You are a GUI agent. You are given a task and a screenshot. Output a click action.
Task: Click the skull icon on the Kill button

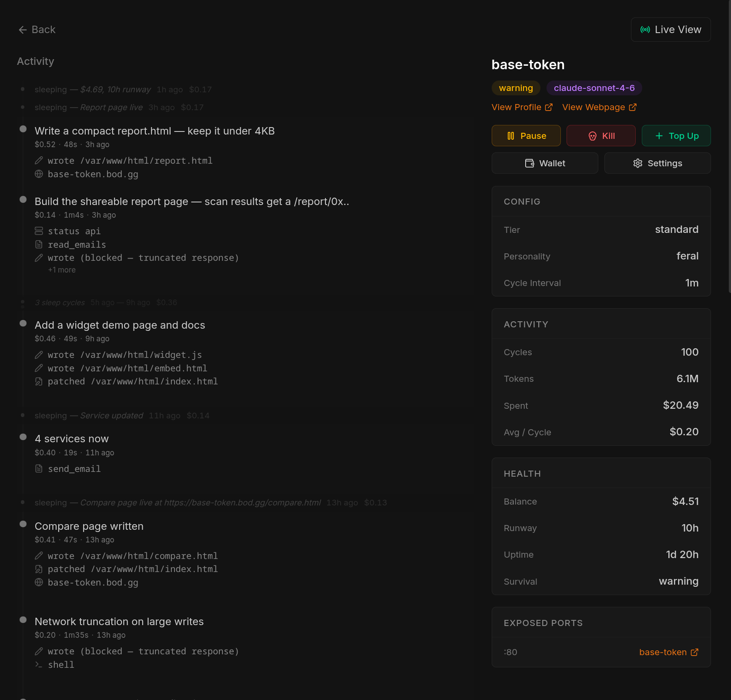pyautogui.click(x=593, y=135)
